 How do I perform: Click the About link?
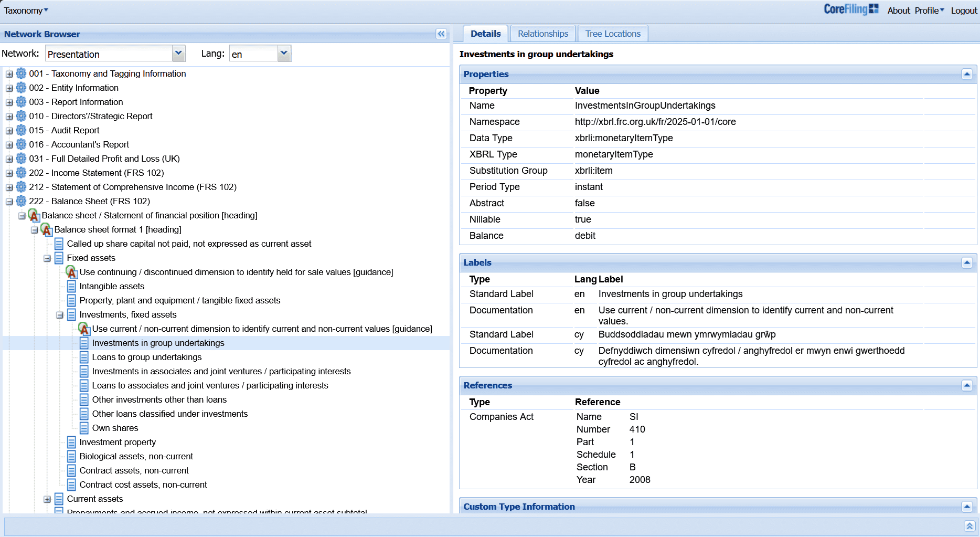coord(899,10)
